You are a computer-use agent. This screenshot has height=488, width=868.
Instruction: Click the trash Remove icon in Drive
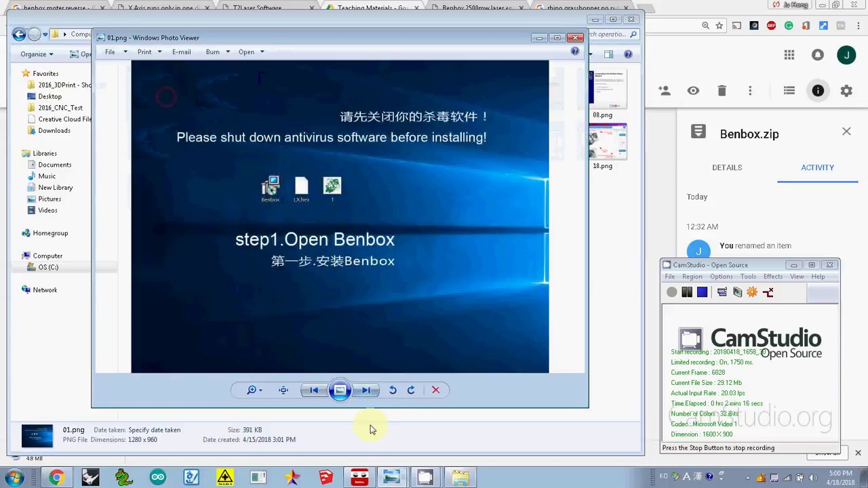(722, 90)
